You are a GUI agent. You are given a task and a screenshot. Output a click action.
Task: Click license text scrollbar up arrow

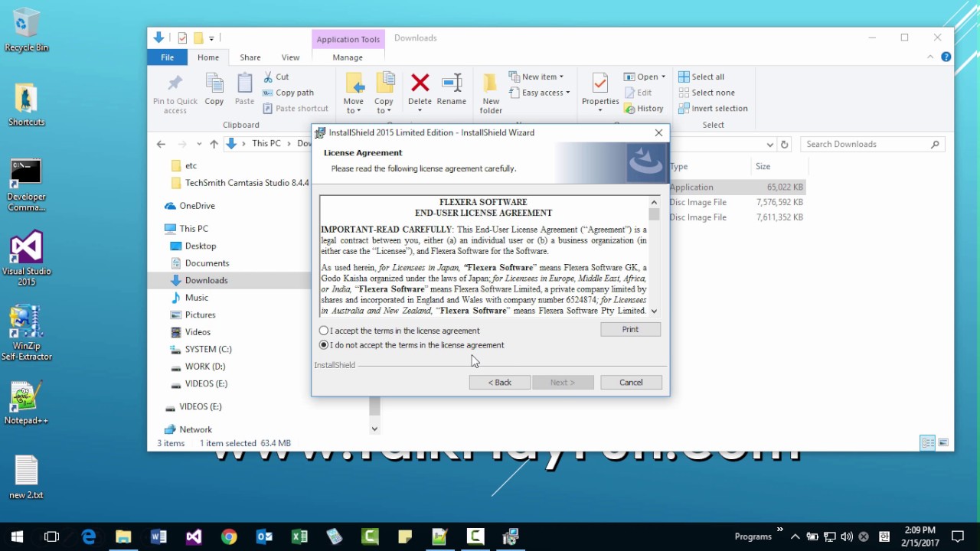[654, 203]
